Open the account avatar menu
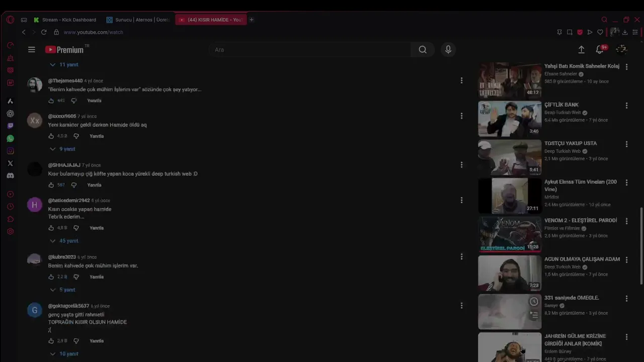The image size is (644, 362). click(622, 49)
